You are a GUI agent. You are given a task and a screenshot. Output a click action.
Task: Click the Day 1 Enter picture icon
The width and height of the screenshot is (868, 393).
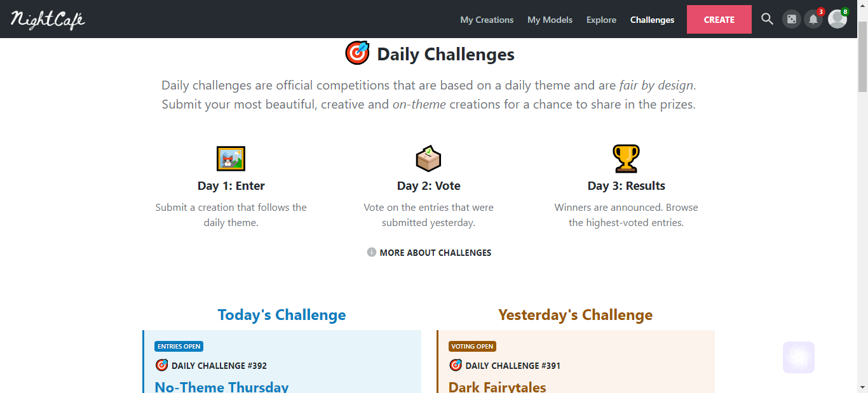pos(231,159)
